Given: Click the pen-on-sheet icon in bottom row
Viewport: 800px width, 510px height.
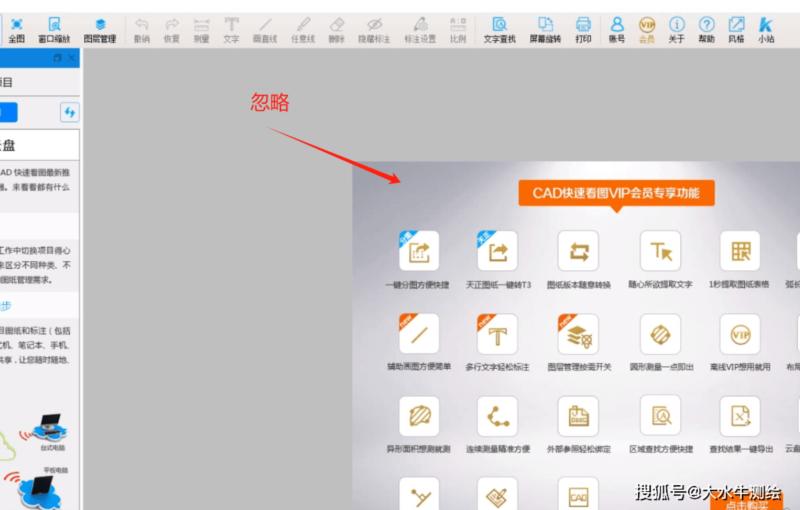Looking at the screenshot, I should [497, 494].
